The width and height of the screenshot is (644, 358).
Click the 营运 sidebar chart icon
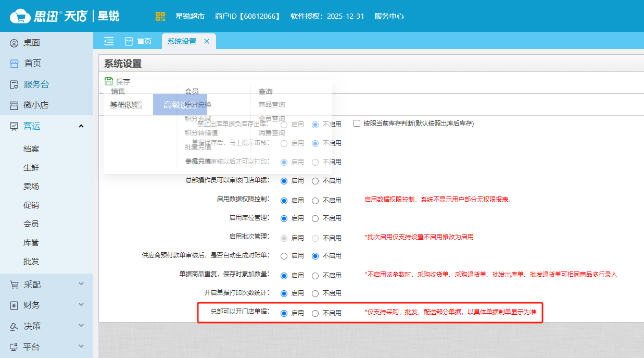14,126
